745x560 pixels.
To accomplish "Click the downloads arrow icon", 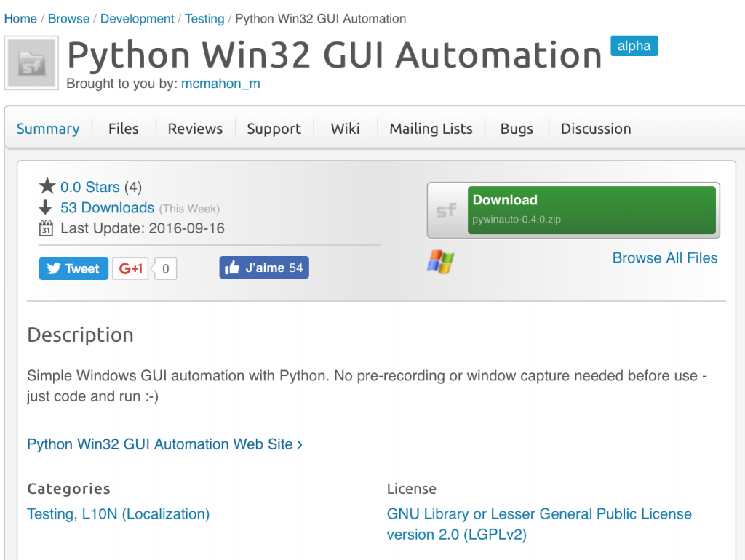I will [x=45, y=208].
